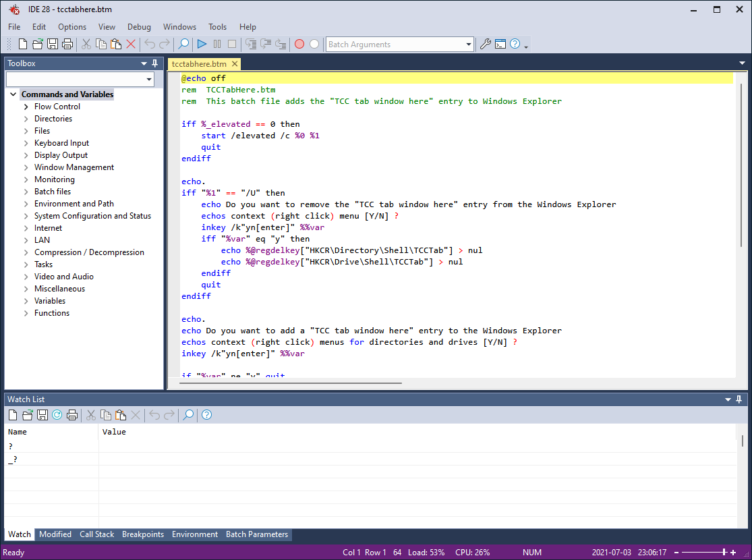752x560 pixels.
Task: Switch to the Call Stack tab
Action: click(x=97, y=534)
